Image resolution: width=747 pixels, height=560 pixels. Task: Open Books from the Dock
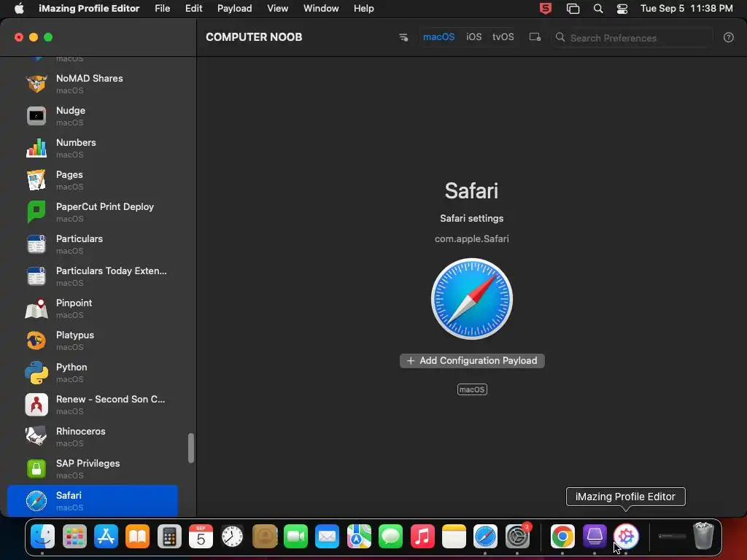(137, 537)
